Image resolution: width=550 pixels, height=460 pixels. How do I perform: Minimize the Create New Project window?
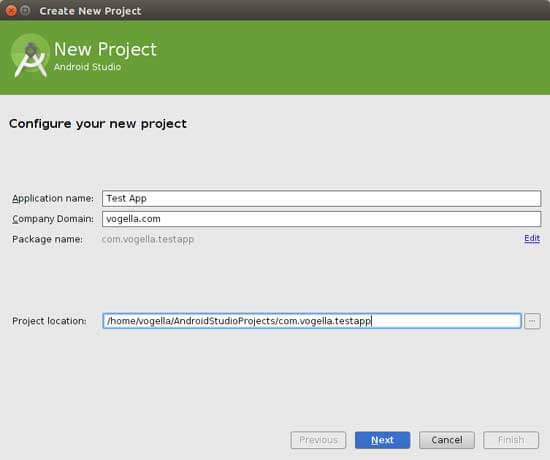point(25,11)
